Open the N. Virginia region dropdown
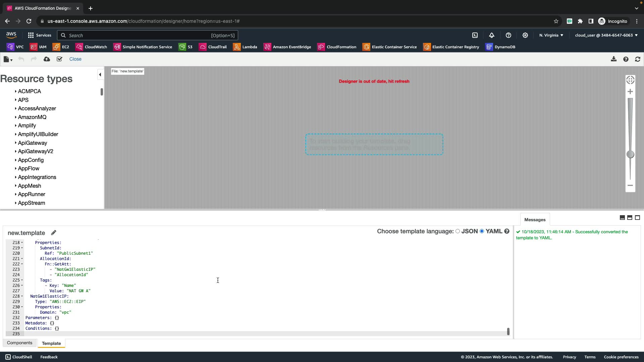The image size is (644, 362). [551, 35]
